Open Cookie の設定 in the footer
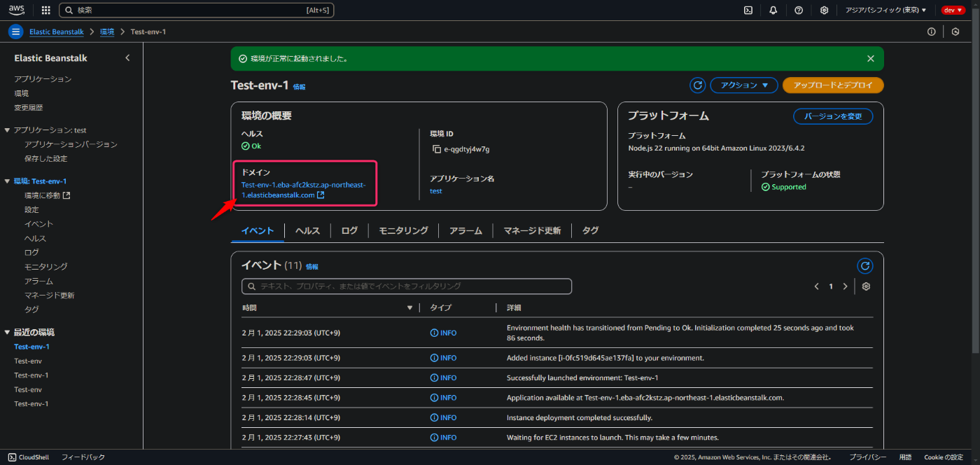 click(944, 457)
